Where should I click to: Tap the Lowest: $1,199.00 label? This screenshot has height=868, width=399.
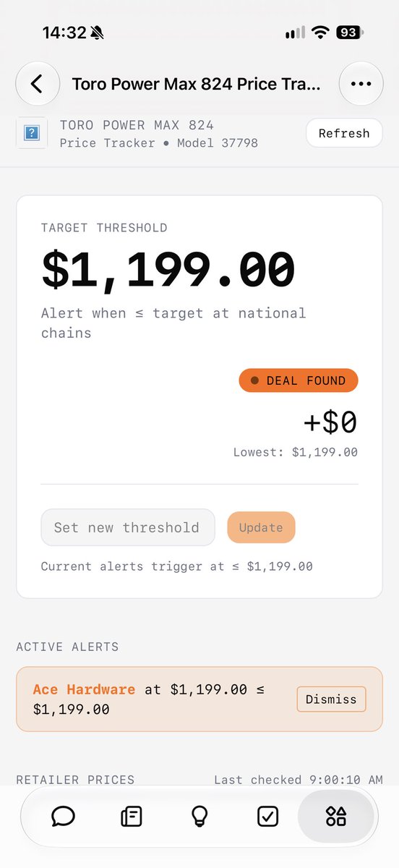tap(296, 452)
